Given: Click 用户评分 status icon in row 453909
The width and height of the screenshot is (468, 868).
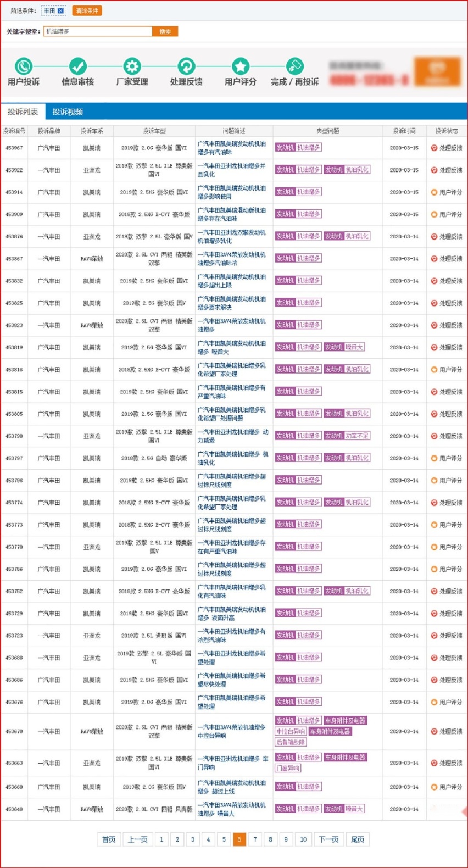Looking at the screenshot, I should 434,214.
